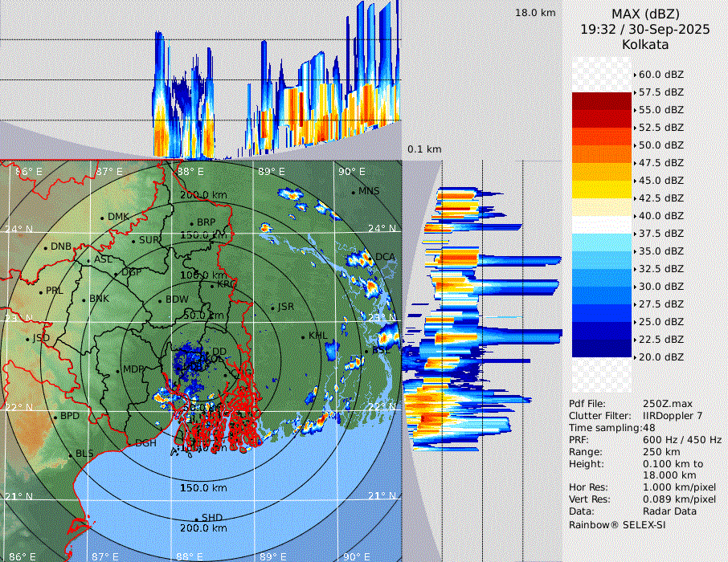728x562 pixels.
Task: Click the 60.0 dBZ legend label
Action: [x=661, y=75]
